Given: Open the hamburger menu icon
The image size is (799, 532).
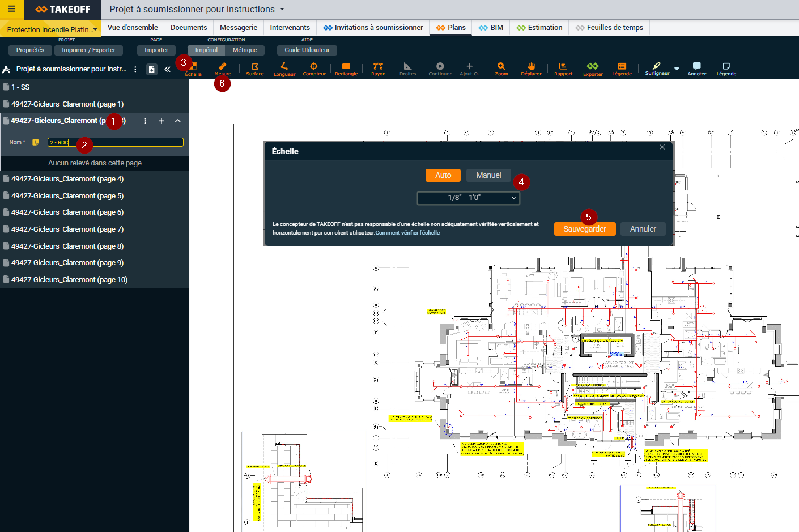Looking at the screenshot, I should (x=11, y=9).
